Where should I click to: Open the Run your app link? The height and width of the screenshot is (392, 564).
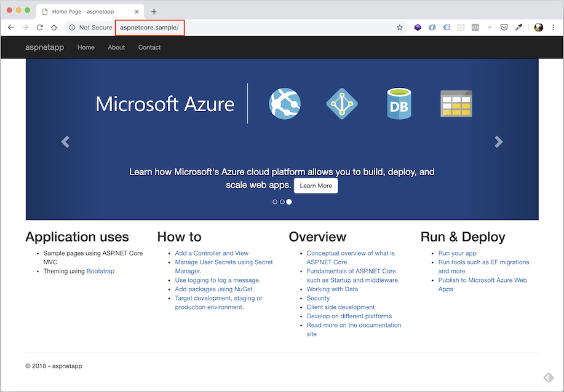(x=457, y=253)
